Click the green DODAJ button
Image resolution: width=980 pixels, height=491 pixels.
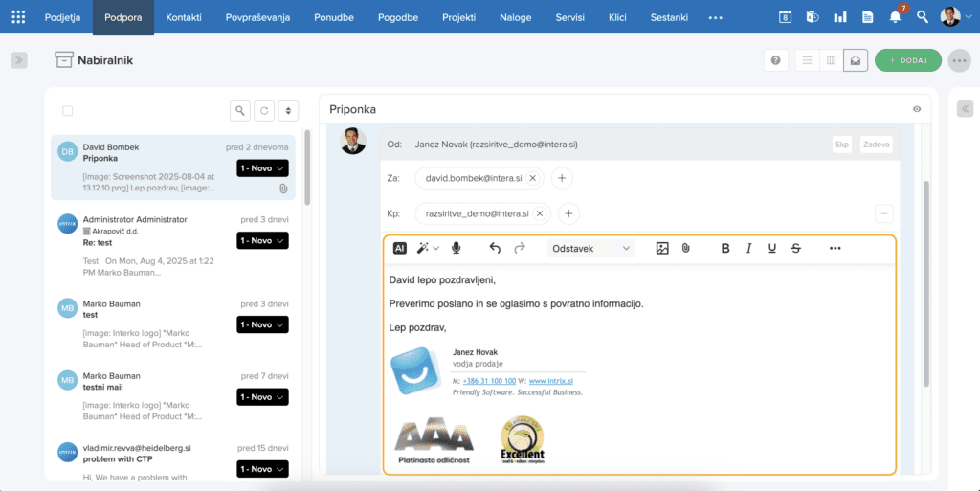click(907, 60)
